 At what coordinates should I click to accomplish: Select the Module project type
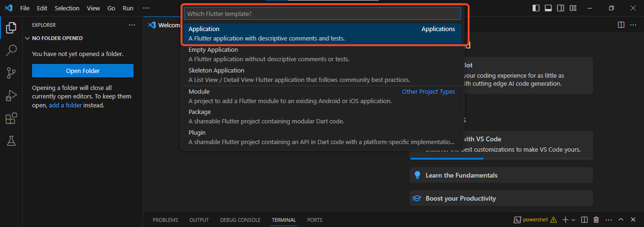[322, 96]
